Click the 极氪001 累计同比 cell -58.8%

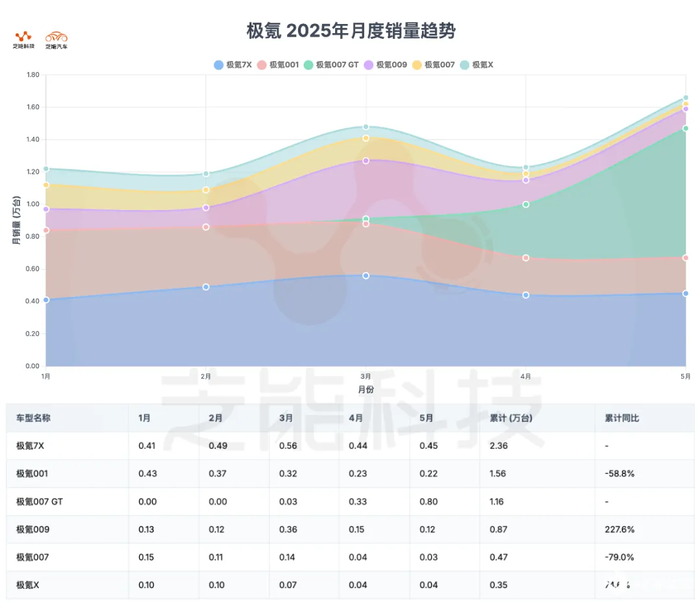click(620, 473)
